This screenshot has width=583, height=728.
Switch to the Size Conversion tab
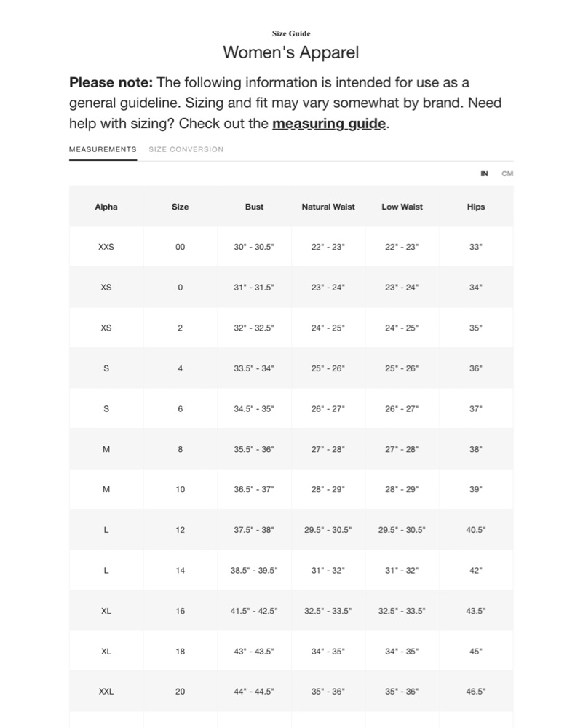click(x=186, y=149)
